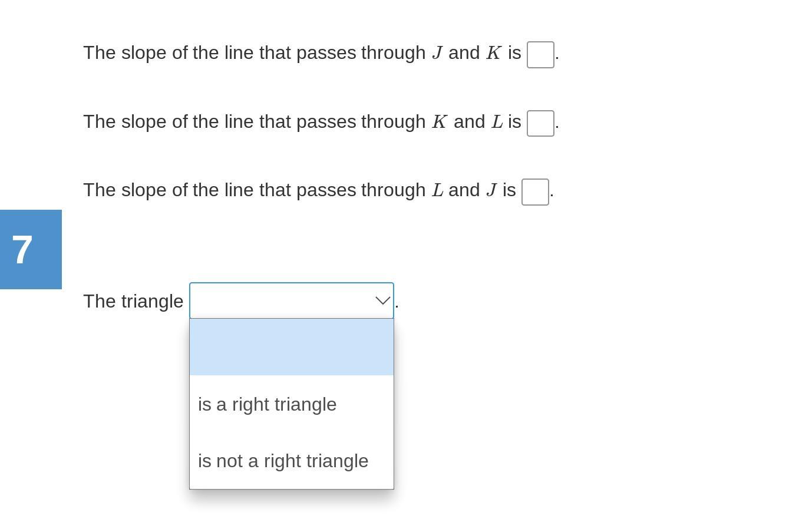
Task: Click the italic K in the second sentence
Action: pos(440,122)
